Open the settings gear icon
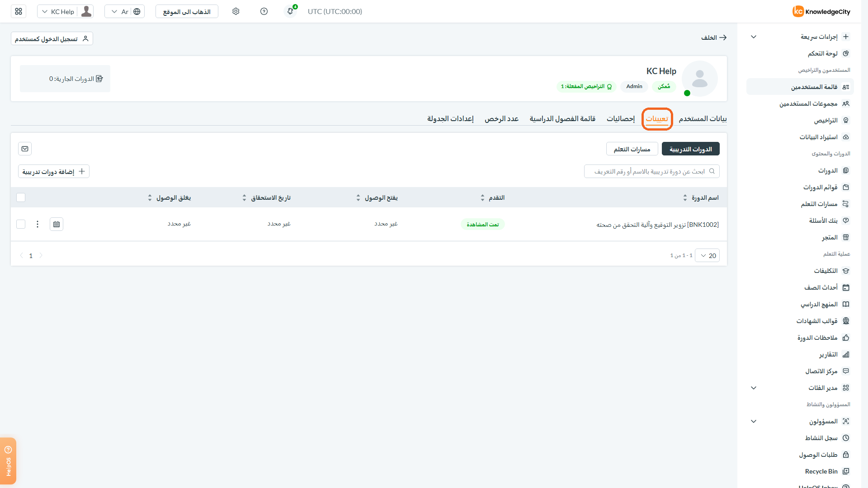 pos(236,11)
